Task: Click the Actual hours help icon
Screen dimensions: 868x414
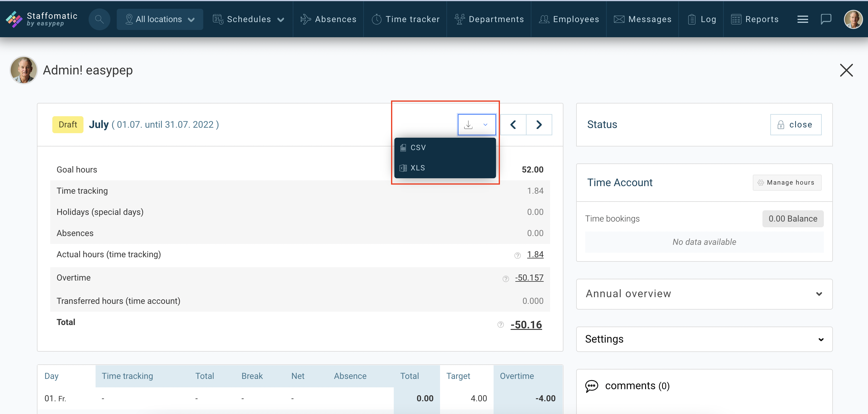Action: (517, 255)
